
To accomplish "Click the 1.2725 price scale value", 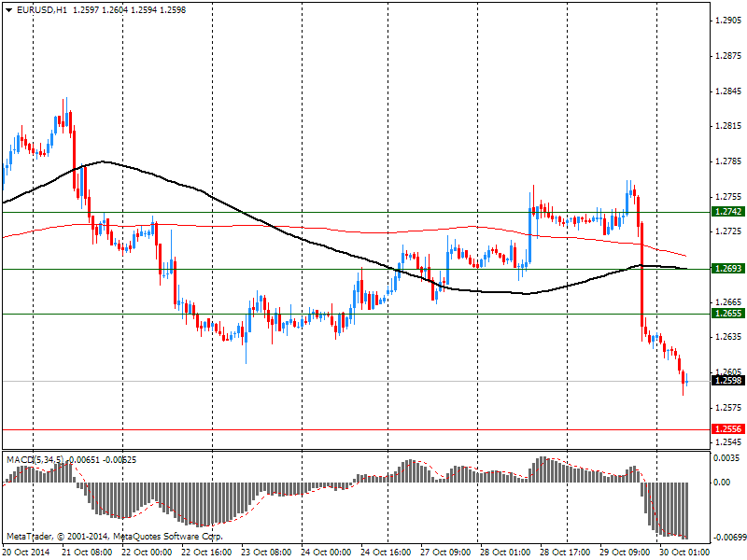I will [x=729, y=231].
